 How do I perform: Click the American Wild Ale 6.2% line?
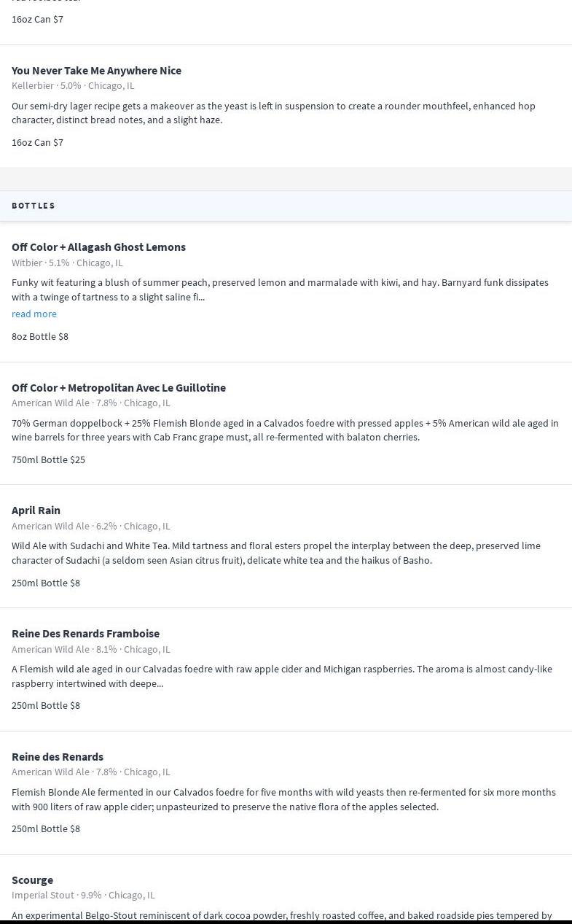tap(90, 526)
